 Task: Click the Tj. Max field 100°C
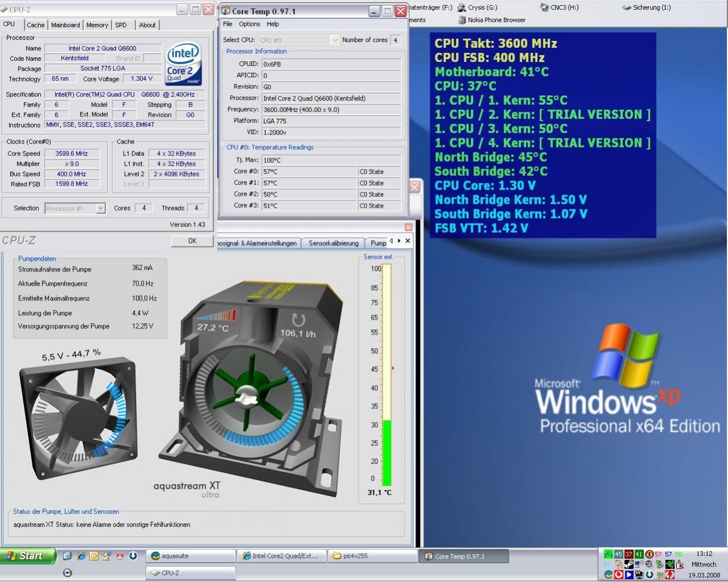pyautogui.click(x=331, y=160)
